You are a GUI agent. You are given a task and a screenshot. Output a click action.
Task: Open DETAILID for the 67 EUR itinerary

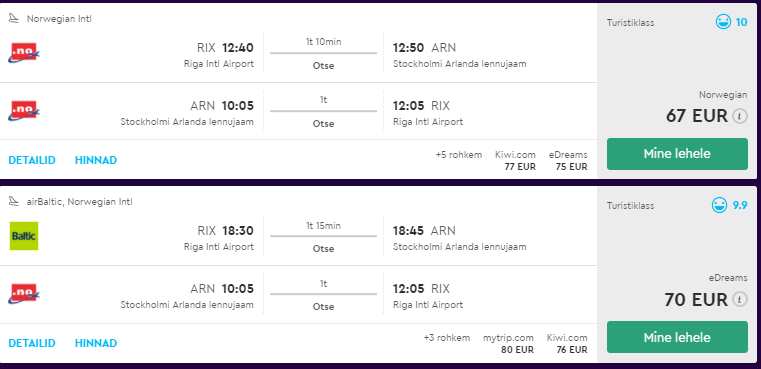(x=32, y=160)
